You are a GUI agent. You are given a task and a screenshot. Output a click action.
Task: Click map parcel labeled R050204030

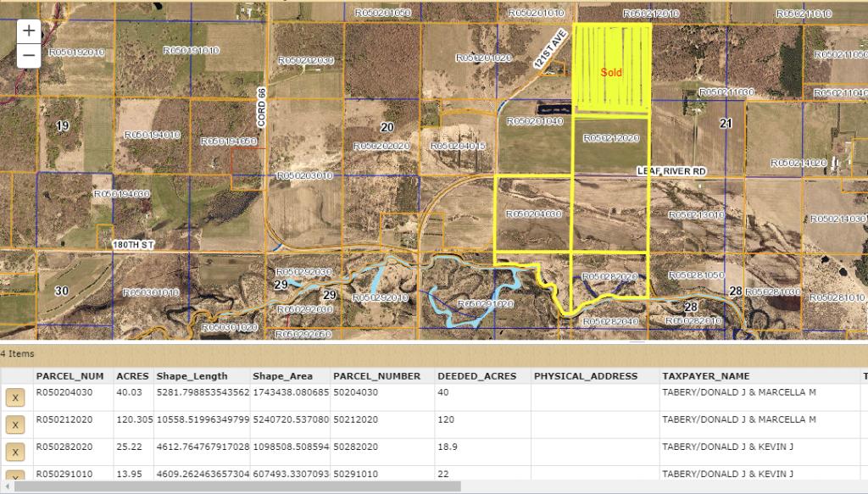pos(534,214)
